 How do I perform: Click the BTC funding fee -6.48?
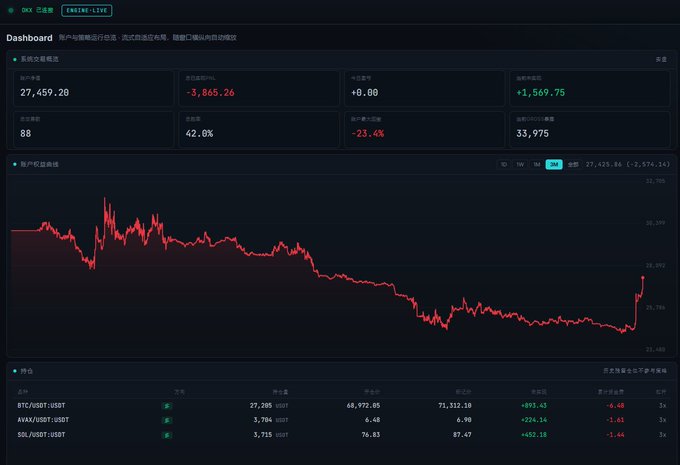click(615, 406)
